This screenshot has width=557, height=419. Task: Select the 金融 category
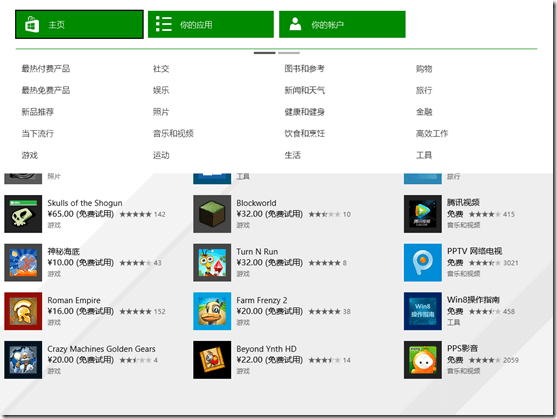click(x=424, y=112)
